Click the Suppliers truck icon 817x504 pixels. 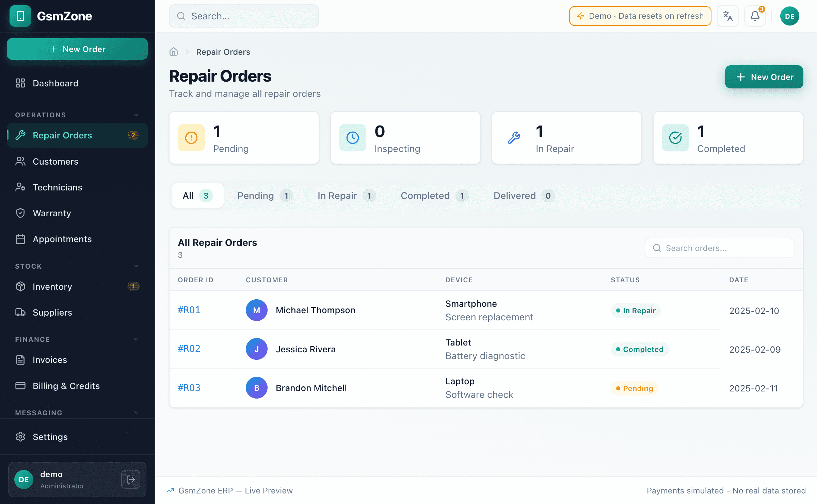pyautogui.click(x=21, y=313)
